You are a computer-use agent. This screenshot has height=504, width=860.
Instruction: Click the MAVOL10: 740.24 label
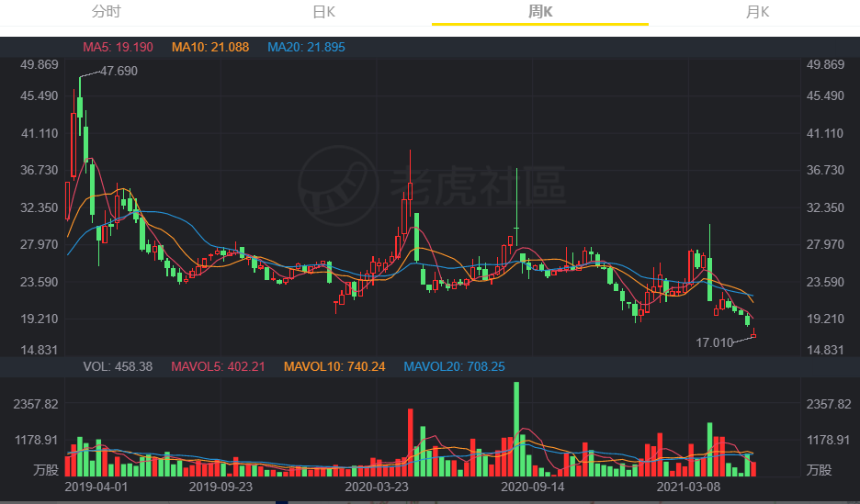click(x=334, y=366)
